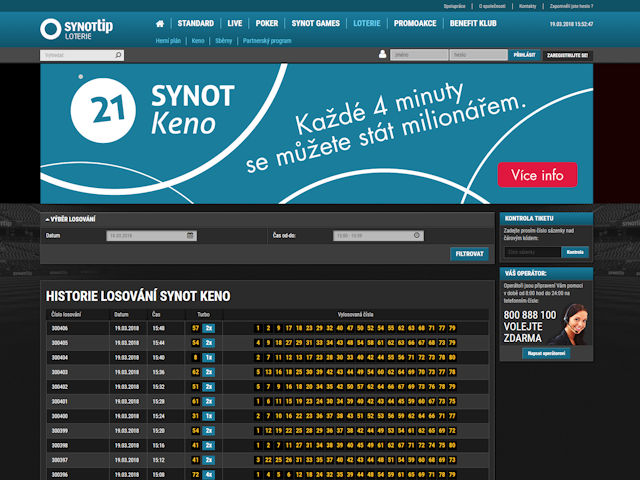Click the phone number 800 888 100
This screenshot has width=640, height=480.
[530, 315]
